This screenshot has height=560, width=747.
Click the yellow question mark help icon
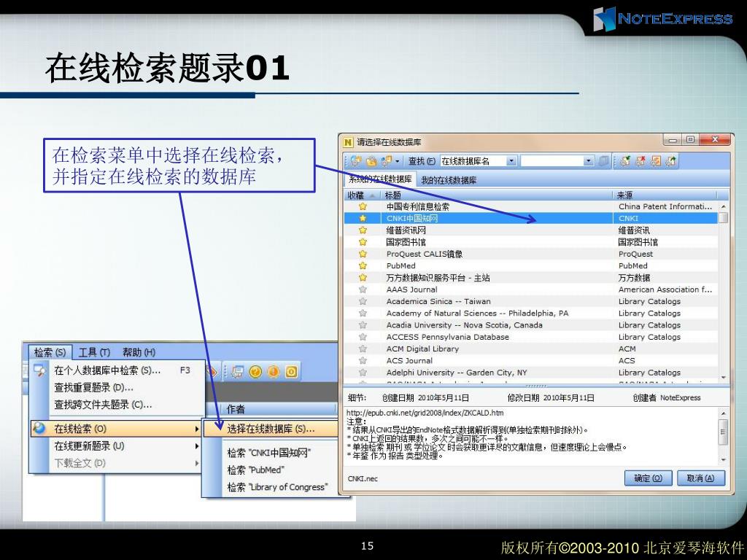coord(255,371)
